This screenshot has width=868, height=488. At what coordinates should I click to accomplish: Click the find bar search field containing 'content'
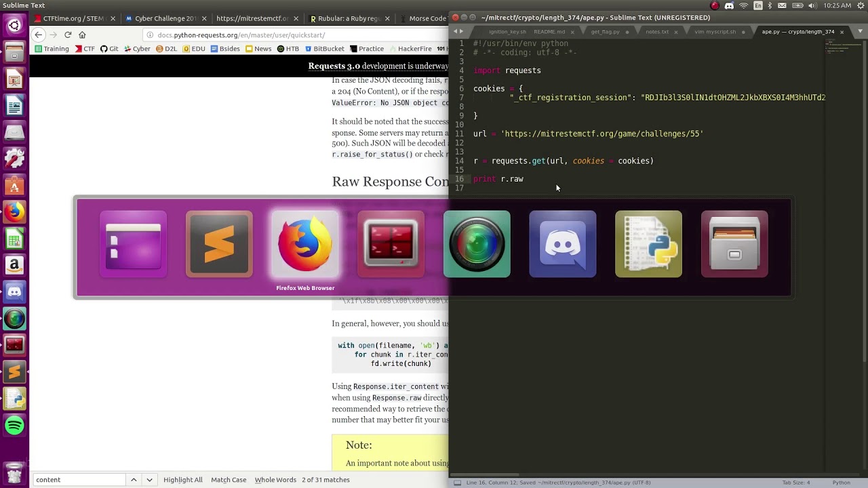79,480
